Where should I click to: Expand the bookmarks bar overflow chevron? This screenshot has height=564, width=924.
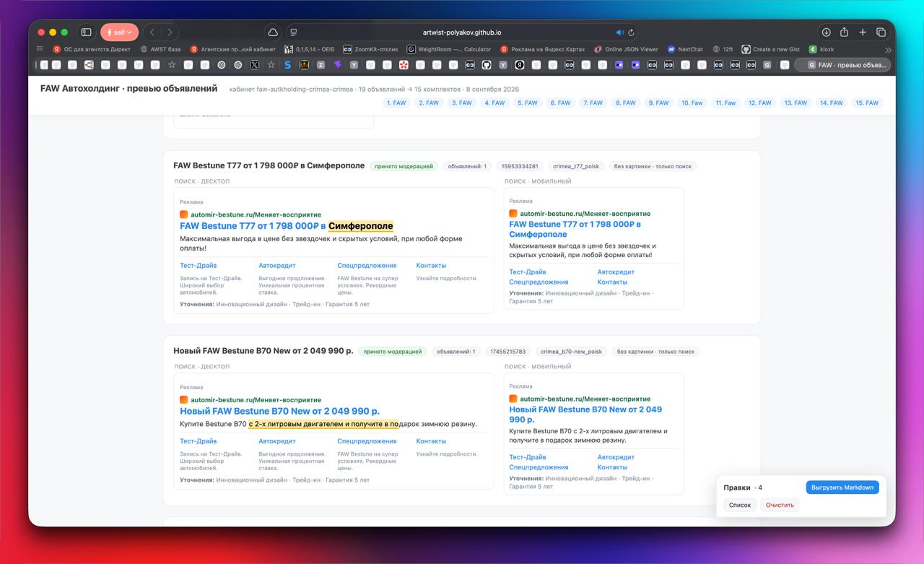tap(888, 50)
